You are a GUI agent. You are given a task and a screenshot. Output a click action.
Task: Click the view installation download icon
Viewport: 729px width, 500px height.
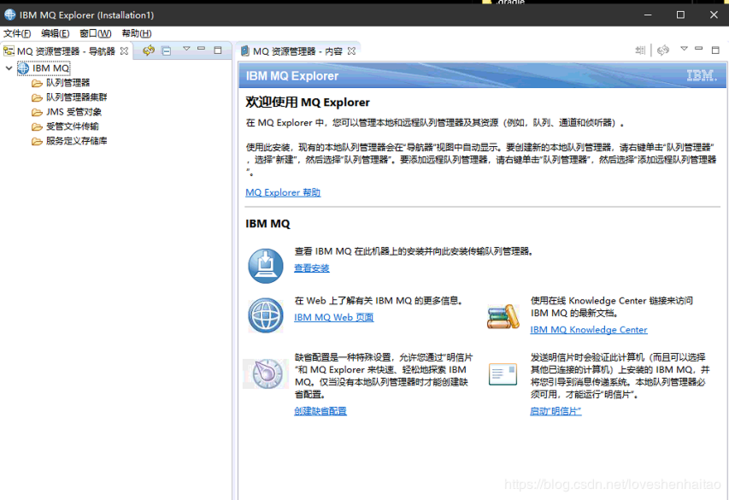[x=265, y=266]
